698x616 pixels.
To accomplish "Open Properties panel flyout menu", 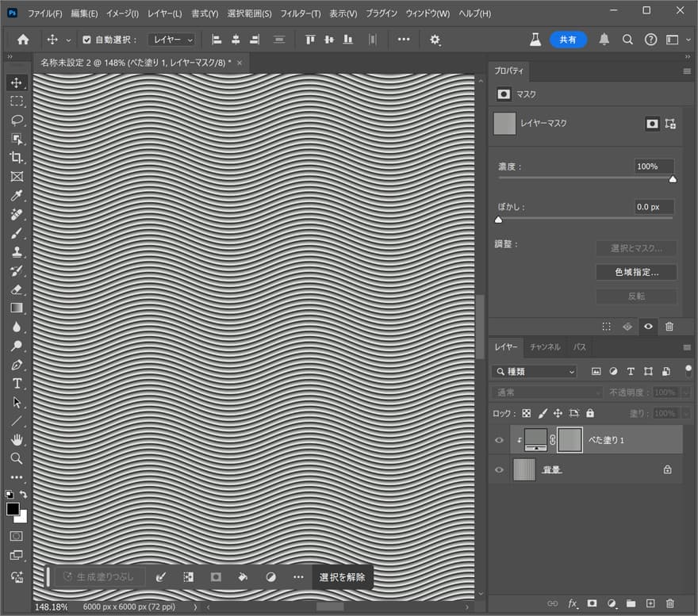I will pos(687,71).
